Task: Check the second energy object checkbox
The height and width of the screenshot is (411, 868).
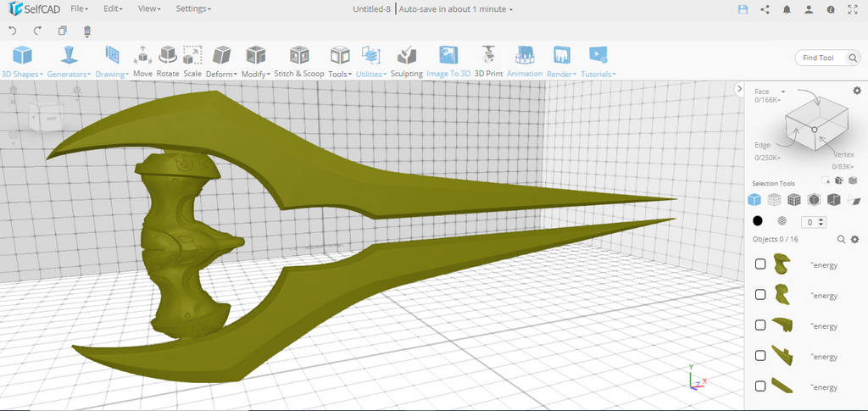Action: click(760, 294)
